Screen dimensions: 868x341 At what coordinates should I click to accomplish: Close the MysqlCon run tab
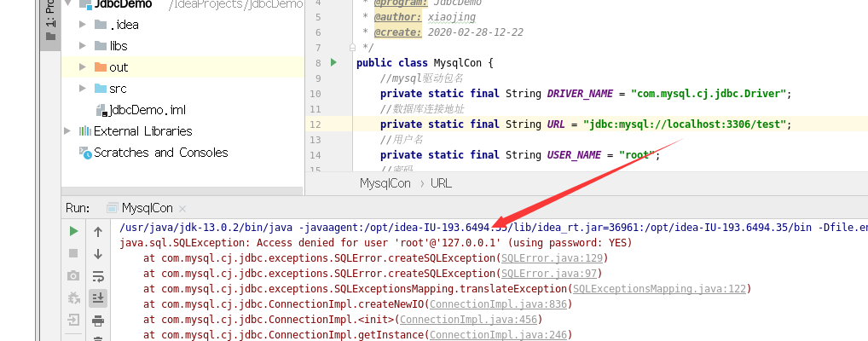182,209
